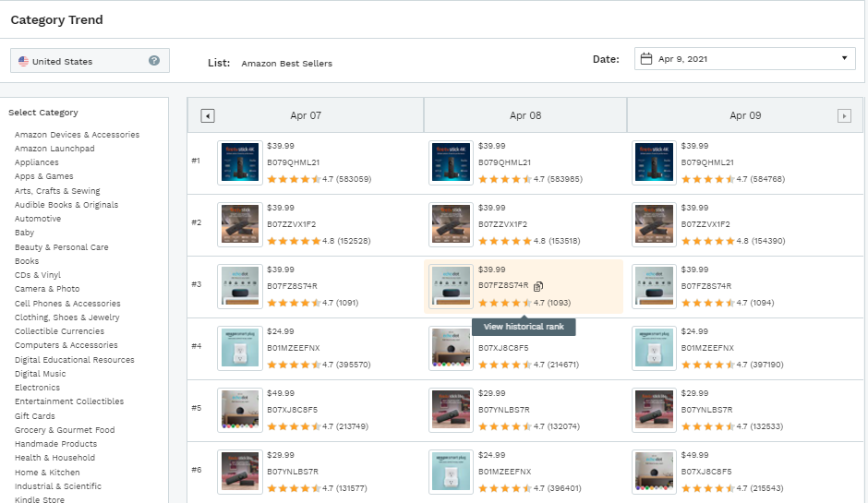Click ASIN B07YNLBS7R in Apr 07 column
The width and height of the screenshot is (868, 503).
[293, 472]
